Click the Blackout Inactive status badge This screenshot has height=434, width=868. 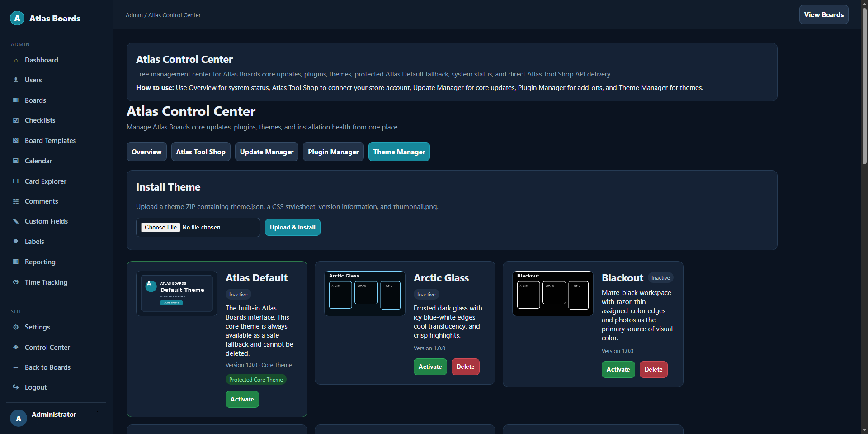point(660,278)
